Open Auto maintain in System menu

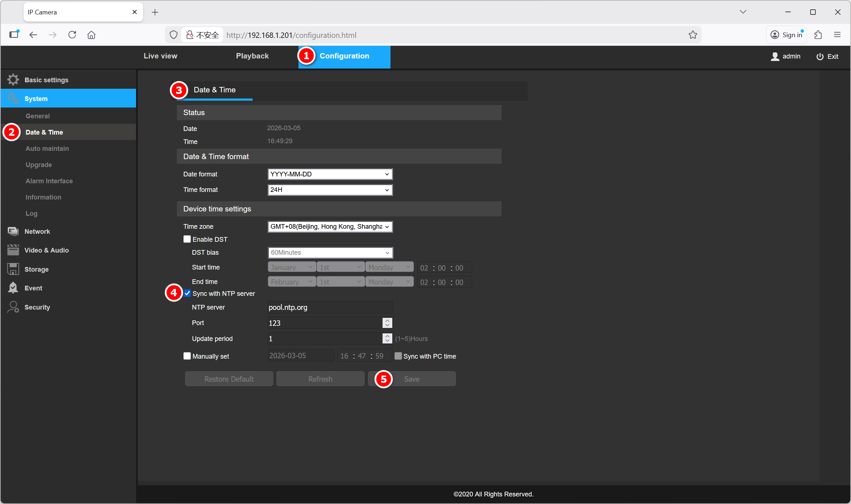(x=47, y=148)
